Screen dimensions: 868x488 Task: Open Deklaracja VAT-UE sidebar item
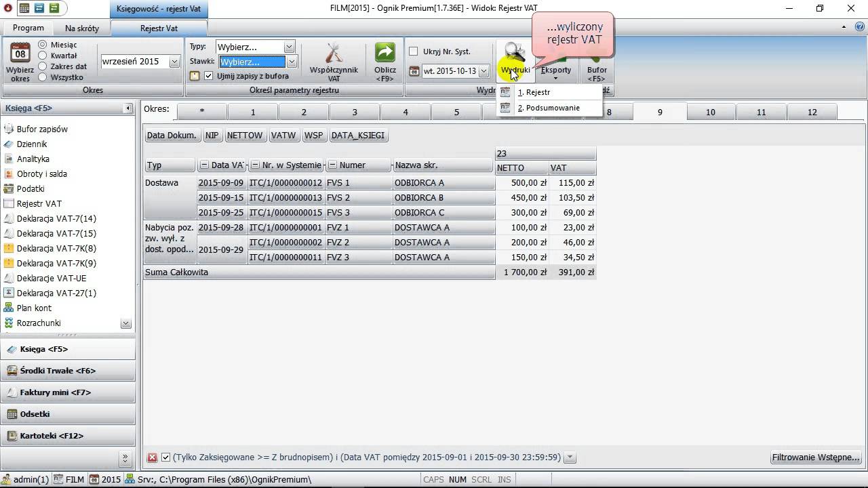coord(52,278)
